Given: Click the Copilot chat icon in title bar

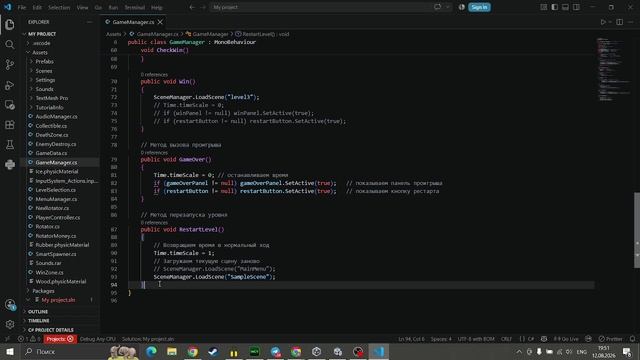Looking at the screenshot, I should tap(438, 7).
